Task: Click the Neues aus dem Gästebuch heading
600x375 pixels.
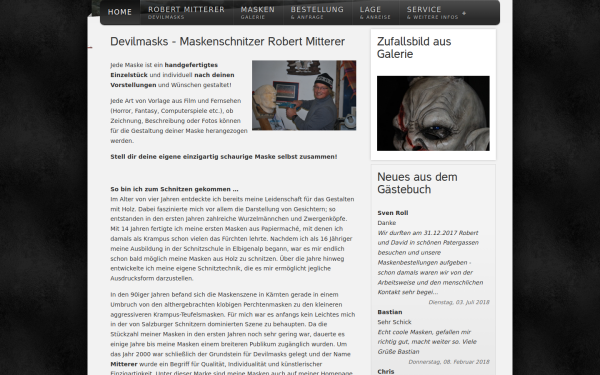Action: pyautogui.click(x=417, y=183)
